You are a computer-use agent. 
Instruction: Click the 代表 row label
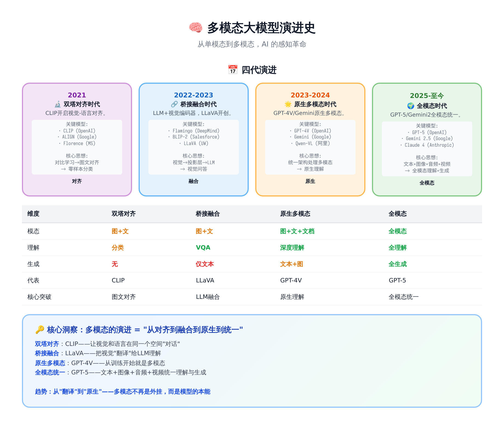33,280
